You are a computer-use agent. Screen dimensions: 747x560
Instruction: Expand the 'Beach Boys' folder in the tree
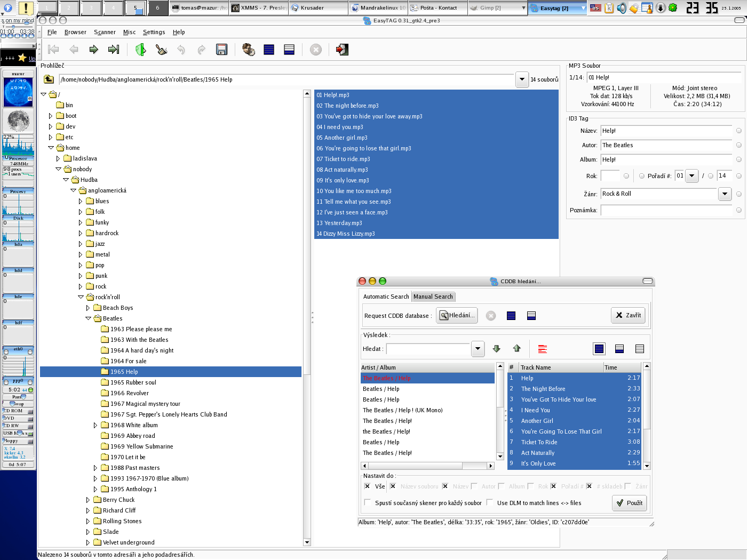pyautogui.click(x=88, y=308)
